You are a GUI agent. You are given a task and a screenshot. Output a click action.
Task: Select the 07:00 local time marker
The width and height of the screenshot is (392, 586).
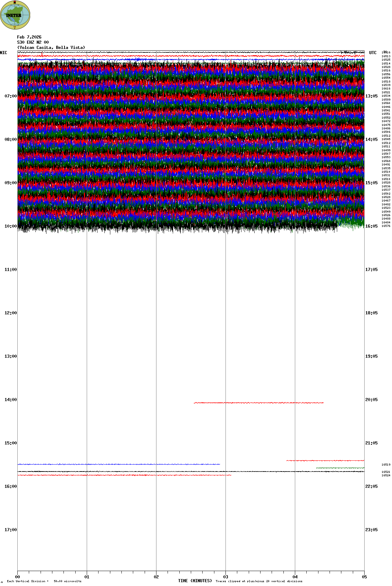10,96
